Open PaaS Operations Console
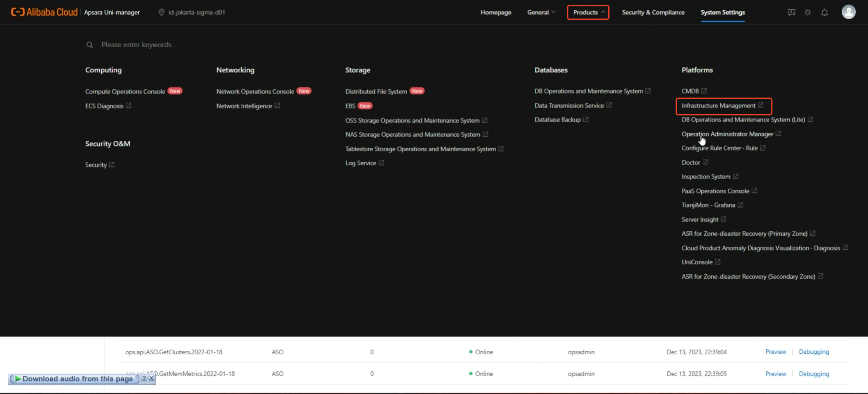868x394 pixels. click(x=715, y=191)
